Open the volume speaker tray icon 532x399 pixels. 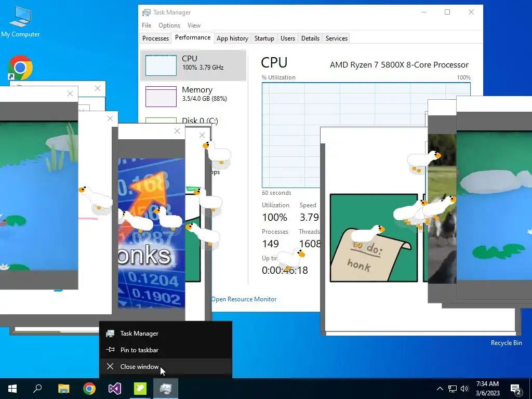point(464,389)
